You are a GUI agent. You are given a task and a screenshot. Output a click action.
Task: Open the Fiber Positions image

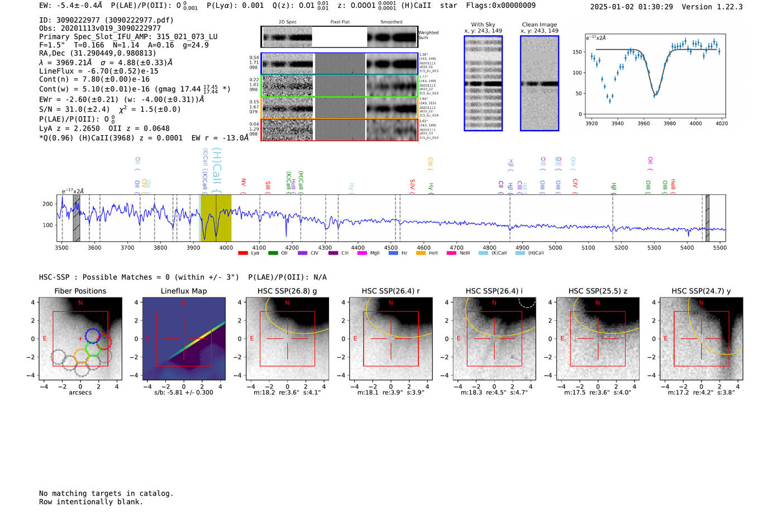(80, 339)
